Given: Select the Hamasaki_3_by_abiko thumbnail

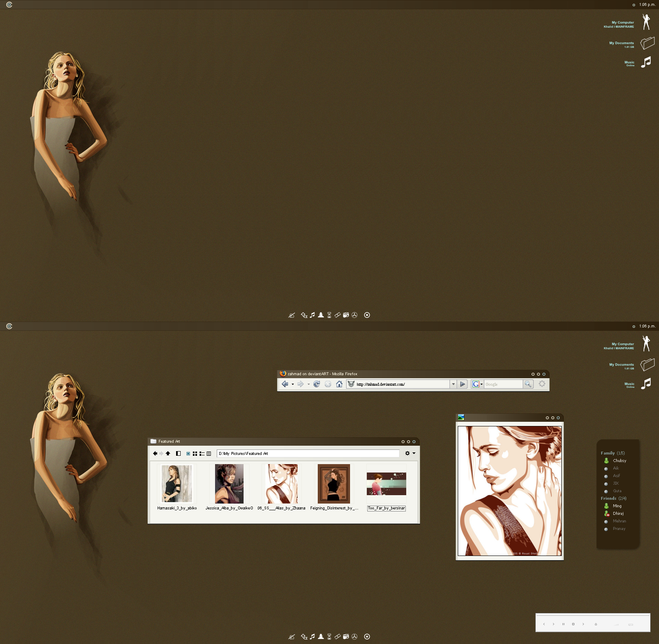Looking at the screenshot, I should point(177,483).
